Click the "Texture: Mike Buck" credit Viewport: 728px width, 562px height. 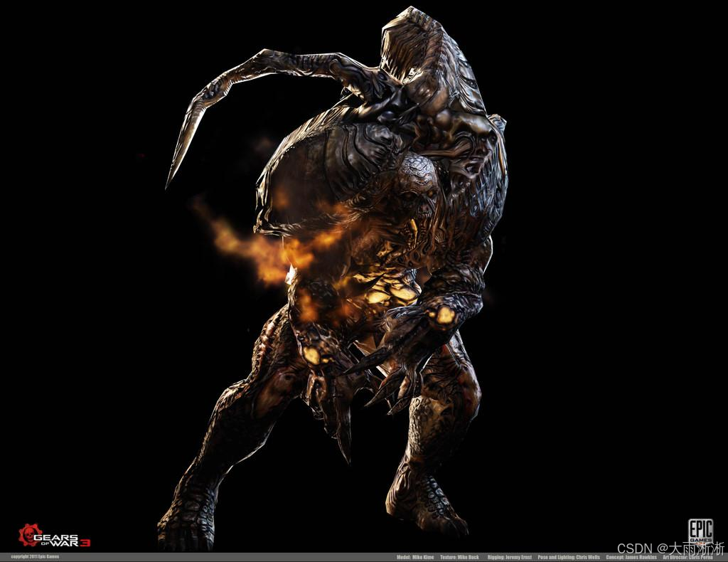point(459,557)
